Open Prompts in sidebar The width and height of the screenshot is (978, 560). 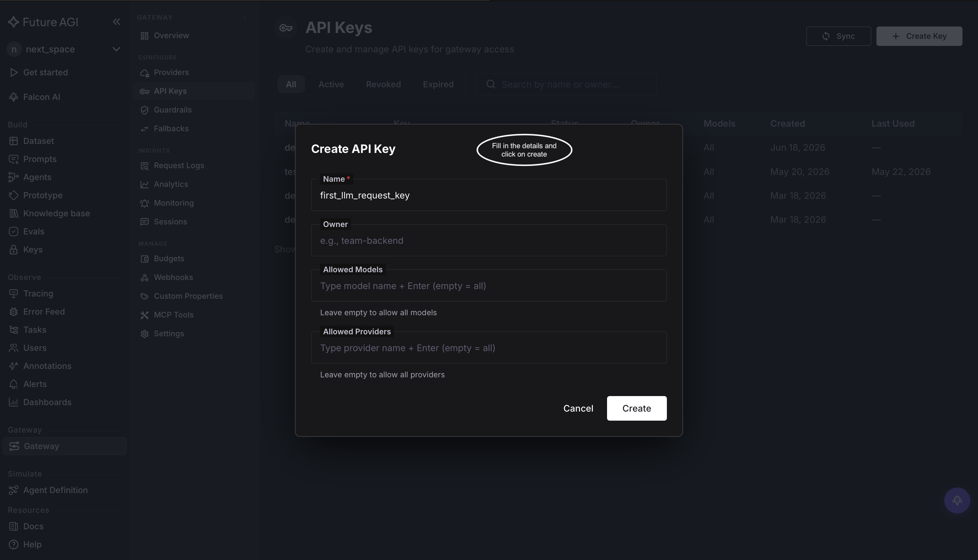(x=40, y=159)
